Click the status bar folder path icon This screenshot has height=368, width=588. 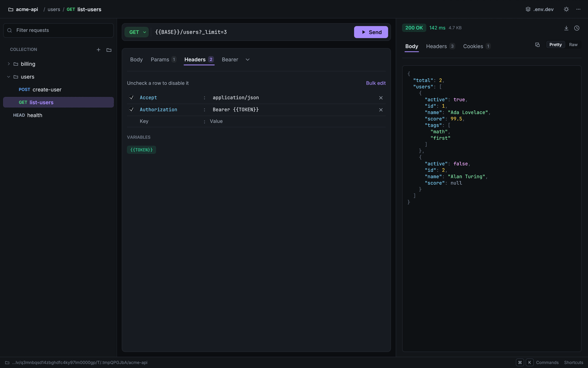[x=7, y=363]
